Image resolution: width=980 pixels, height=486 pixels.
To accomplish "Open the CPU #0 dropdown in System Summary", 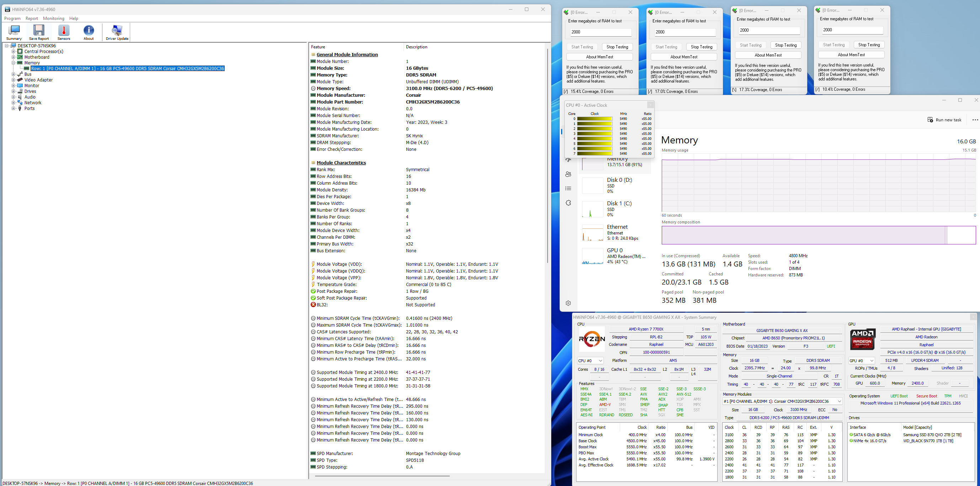I will tap(590, 360).
